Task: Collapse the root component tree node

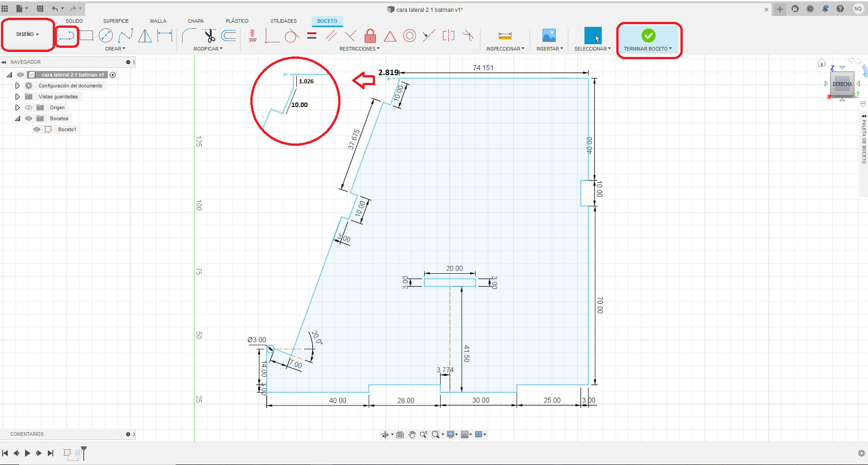Action: point(9,75)
